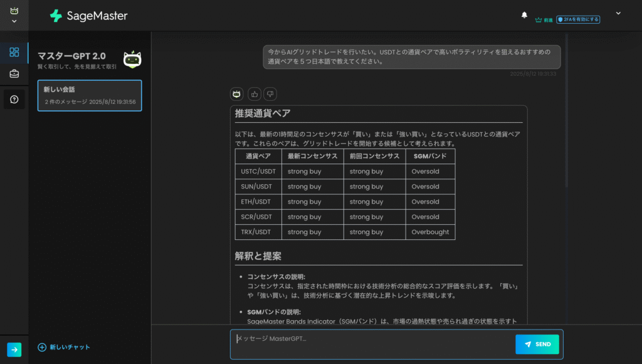Click the robot icon in the top-left corner
The width and height of the screenshot is (642, 364).
(x=14, y=11)
